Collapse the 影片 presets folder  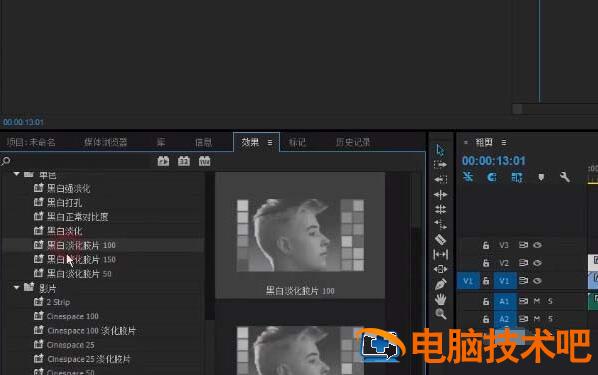[16, 287]
